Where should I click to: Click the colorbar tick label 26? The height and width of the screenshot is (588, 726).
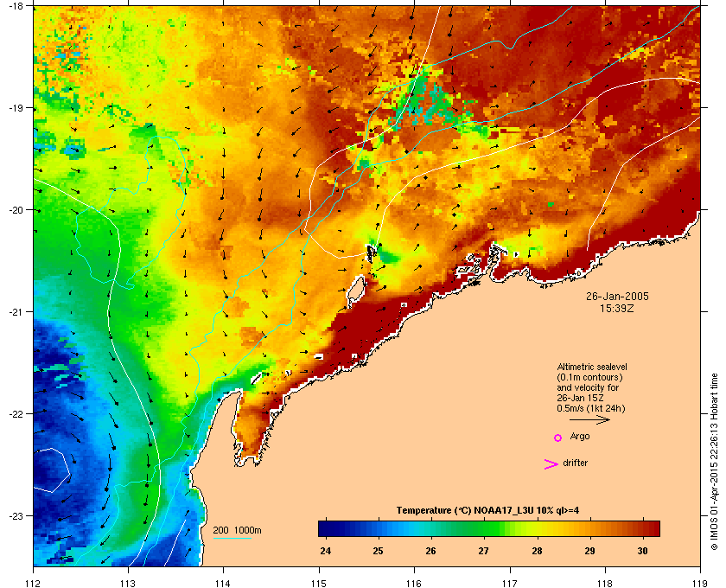(x=430, y=551)
